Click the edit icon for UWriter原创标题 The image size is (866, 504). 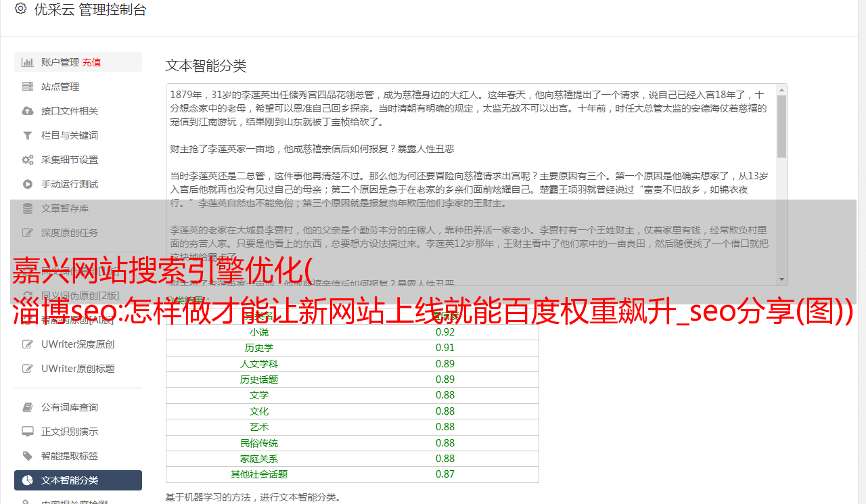pos(28,369)
